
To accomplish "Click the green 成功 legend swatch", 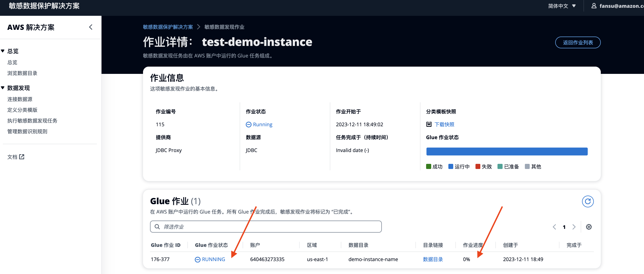I will tap(429, 167).
